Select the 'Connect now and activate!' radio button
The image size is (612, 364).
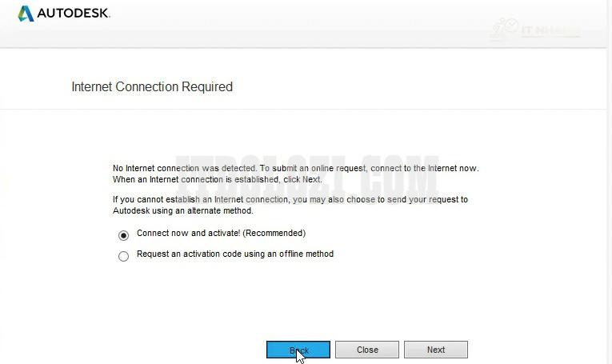(x=123, y=235)
